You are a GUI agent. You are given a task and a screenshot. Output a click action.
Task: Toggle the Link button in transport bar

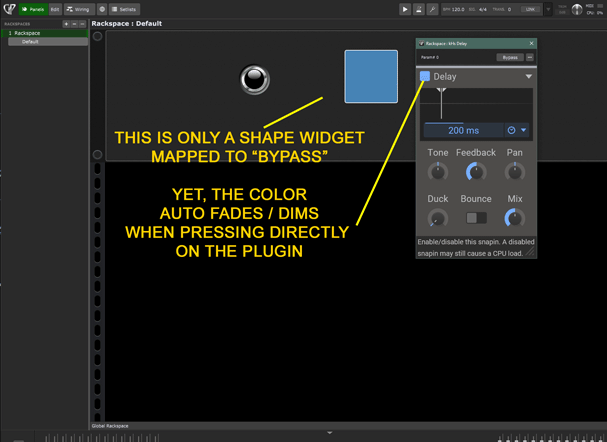click(529, 8)
